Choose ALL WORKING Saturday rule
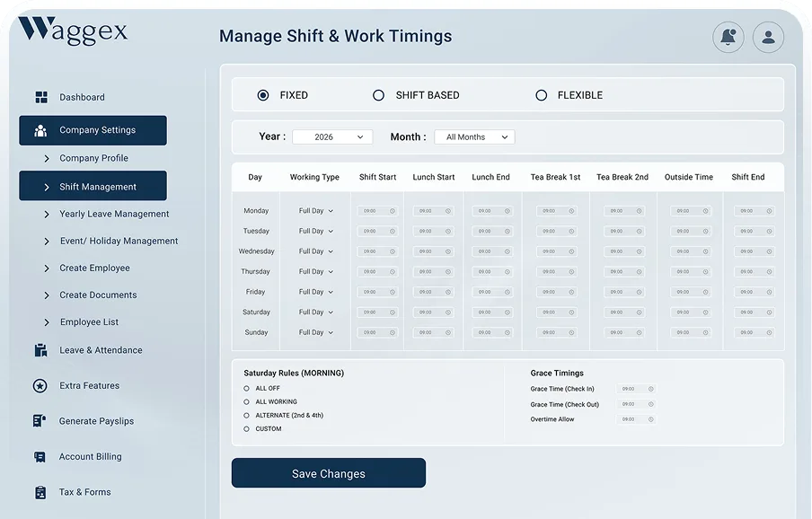This screenshot has width=812, height=519. [x=246, y=401]
